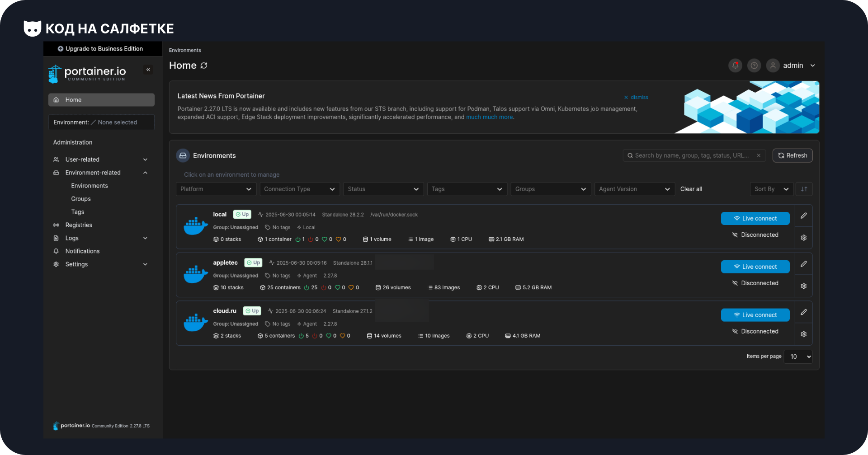This screenshot has height=455, width=868.
Task: Live connect to local environment
Action: pyautogui.click(x=755, y=218)
